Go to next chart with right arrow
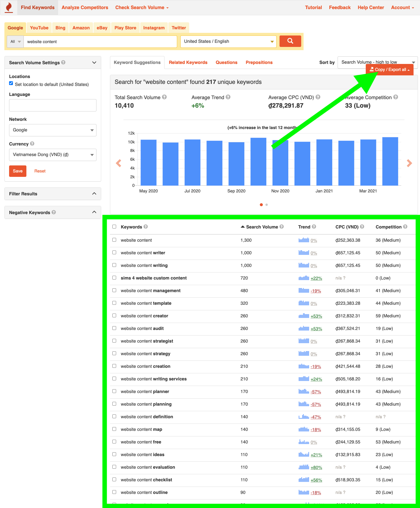420x508 pixels. click(409, 163)
